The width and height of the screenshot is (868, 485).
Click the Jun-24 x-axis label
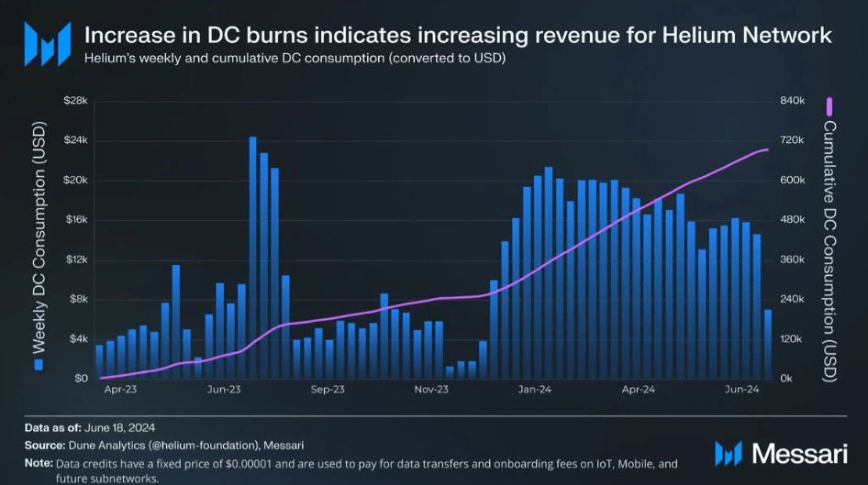(741, 390)
